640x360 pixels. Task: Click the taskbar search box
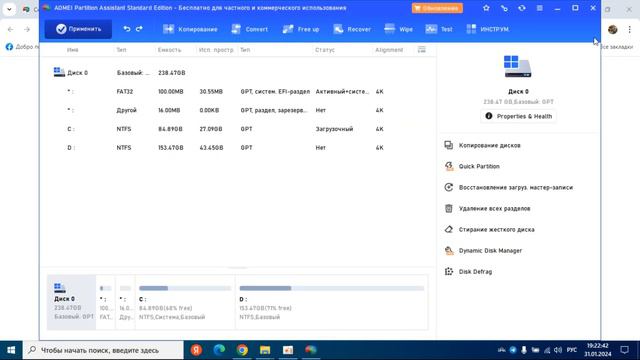tap(103, 350)
